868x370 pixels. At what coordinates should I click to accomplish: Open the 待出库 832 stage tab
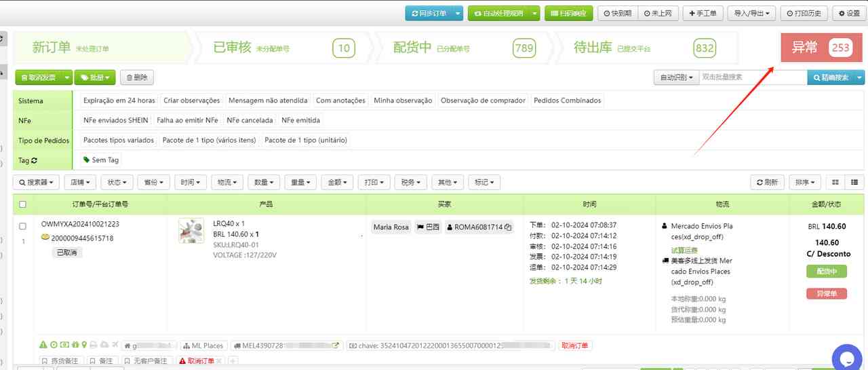tap(635, 48)
